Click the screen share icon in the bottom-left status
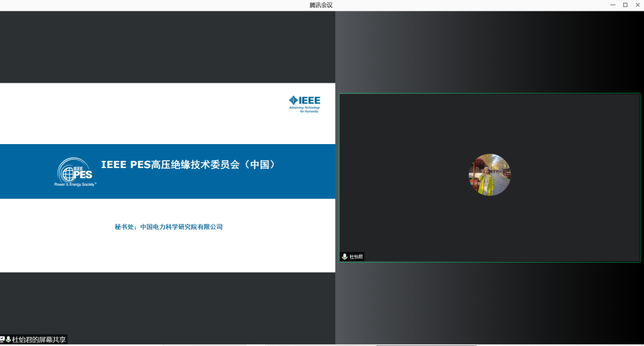Viewport: 644px width, 346px height. point(2,339)
